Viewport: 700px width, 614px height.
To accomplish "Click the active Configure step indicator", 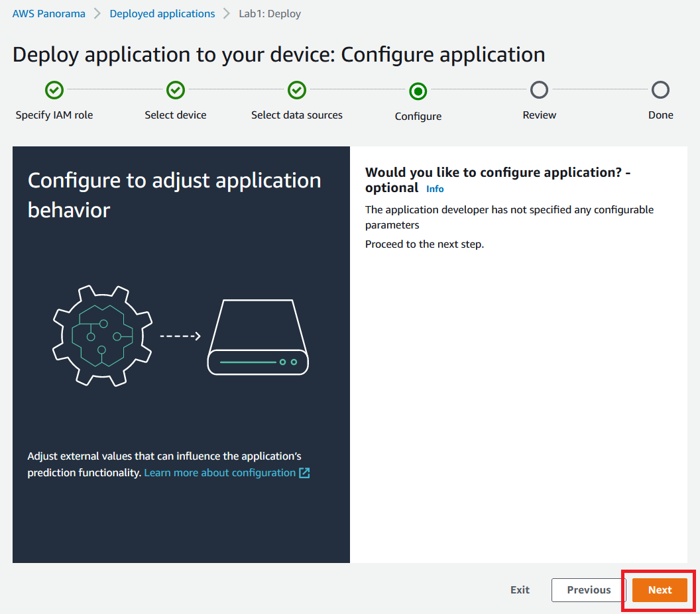I will click(x=418, y=91).
